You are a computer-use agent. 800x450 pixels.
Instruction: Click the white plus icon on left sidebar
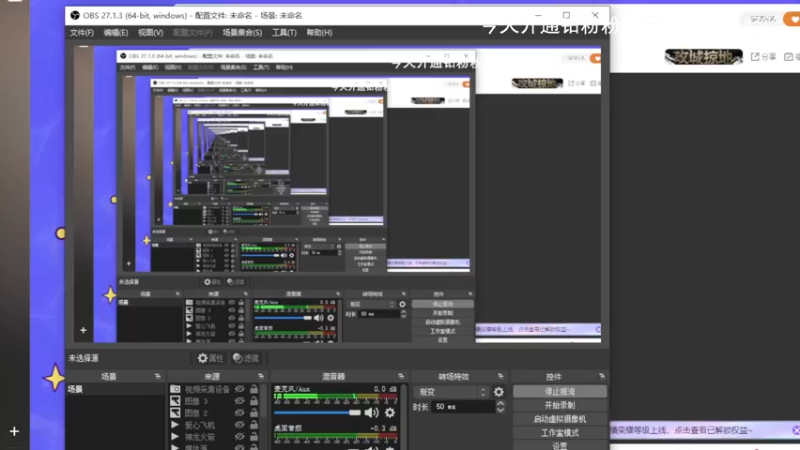(x=14, y=431)
